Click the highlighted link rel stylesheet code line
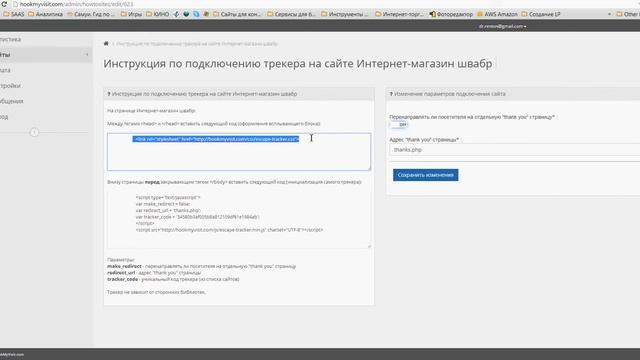640x360 pixels. pyautogui.click(x=216, y=139)
